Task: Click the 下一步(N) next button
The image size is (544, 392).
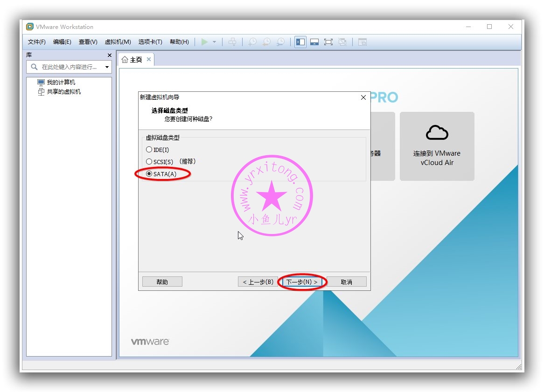Action: pos(302,282)
